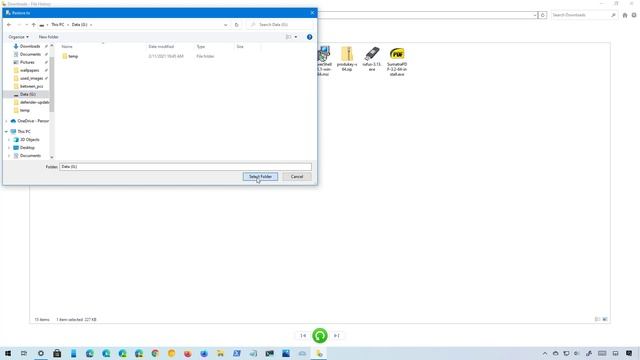Refresh the Data (G:) folder listing
This screenshot has height=360, width=640.
pos(236,25)
